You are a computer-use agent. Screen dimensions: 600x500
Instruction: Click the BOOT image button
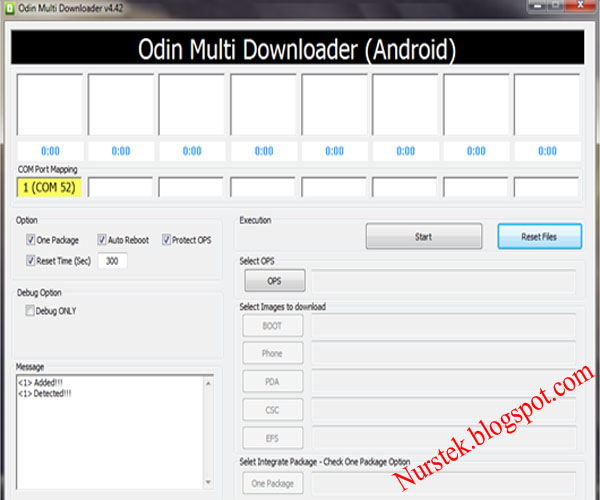click(272, 326)
